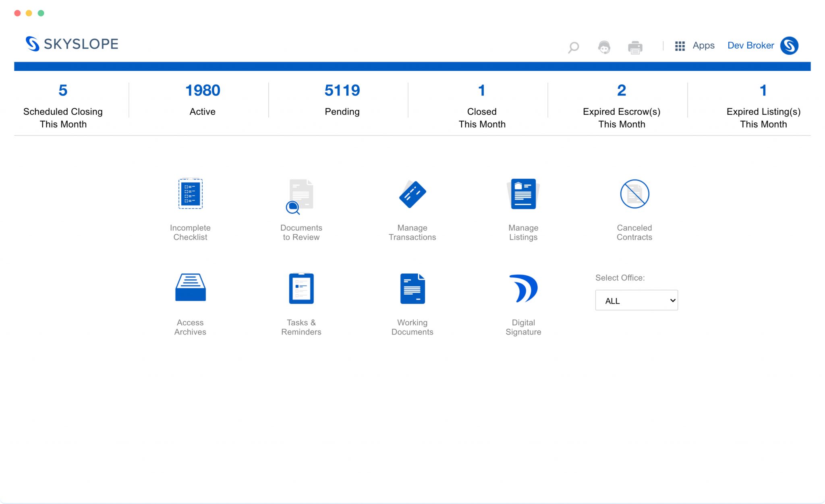Open the Canceled Contracts icon
Image resolution: width=825 pixels, height=504 pixels.
(634, 194)
